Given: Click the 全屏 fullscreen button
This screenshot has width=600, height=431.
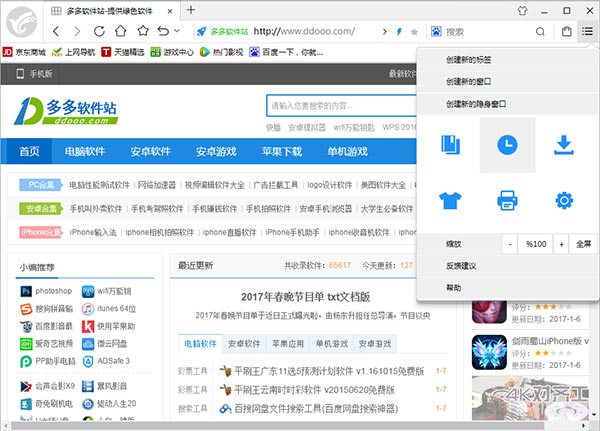Looking at the screenshot, I should click(x=584, y=244).
